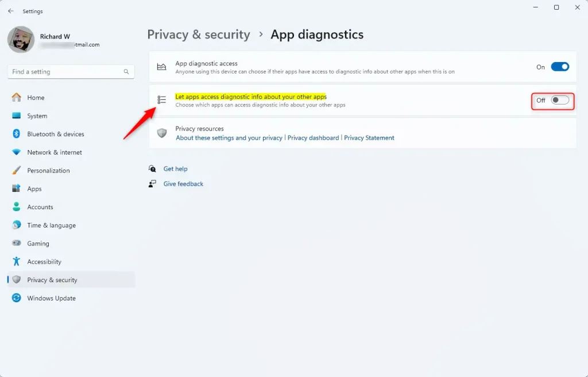Enable Let apps access diagnostic info toggle

[x=560, y=100]
